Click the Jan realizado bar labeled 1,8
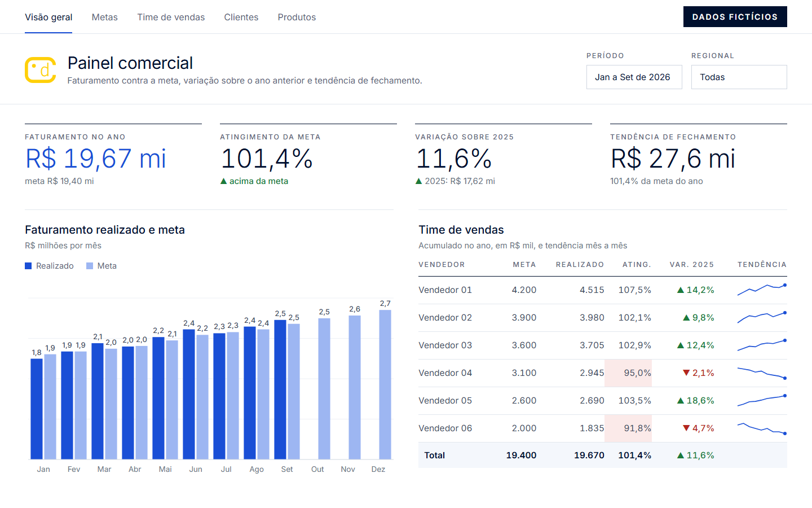This screenshot has height=508, width=812. coord(37,409)
